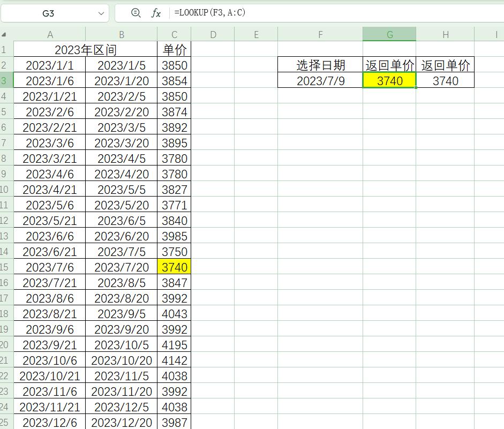This screenshot has height=429, width=504.
Task: Select cell 2023/7/6
Action: tap(50, 267)
